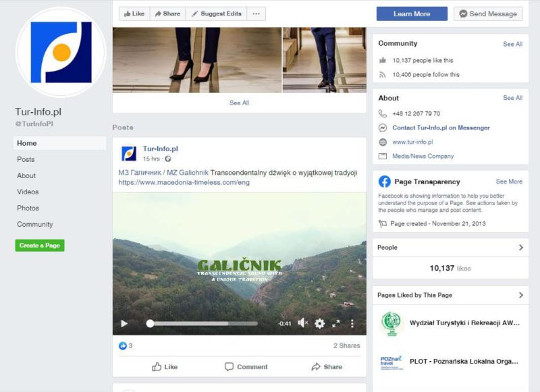The width and height of the screenshot is (540, 392).
Task: Open the Photos section in sidebar
Action: (x=28, y=208)
